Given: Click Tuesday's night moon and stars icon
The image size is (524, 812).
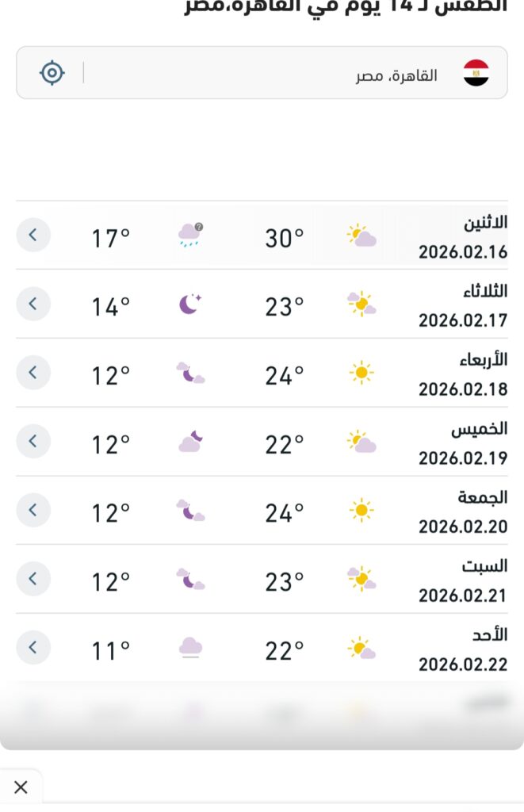Looking at the screenshot, I should click(x=190, y=304).
